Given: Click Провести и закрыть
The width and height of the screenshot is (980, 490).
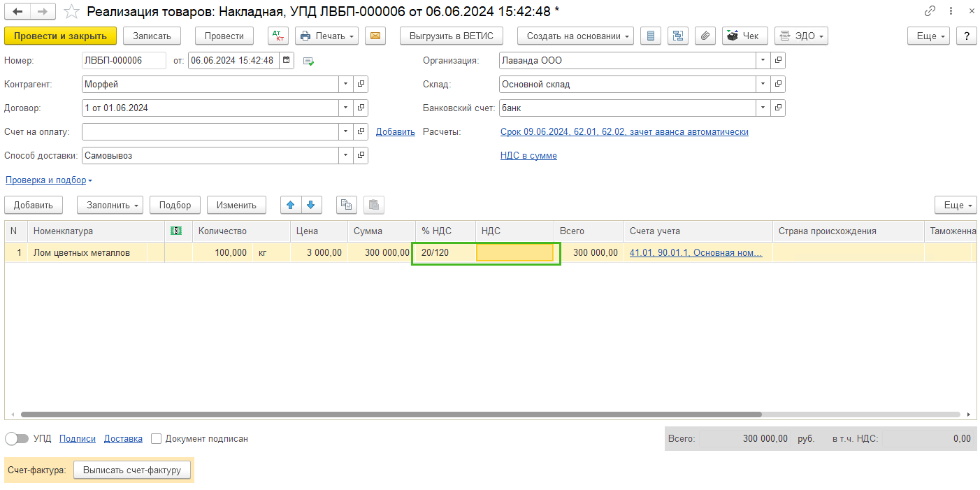Looking at the screenshot, I should 60,36.
